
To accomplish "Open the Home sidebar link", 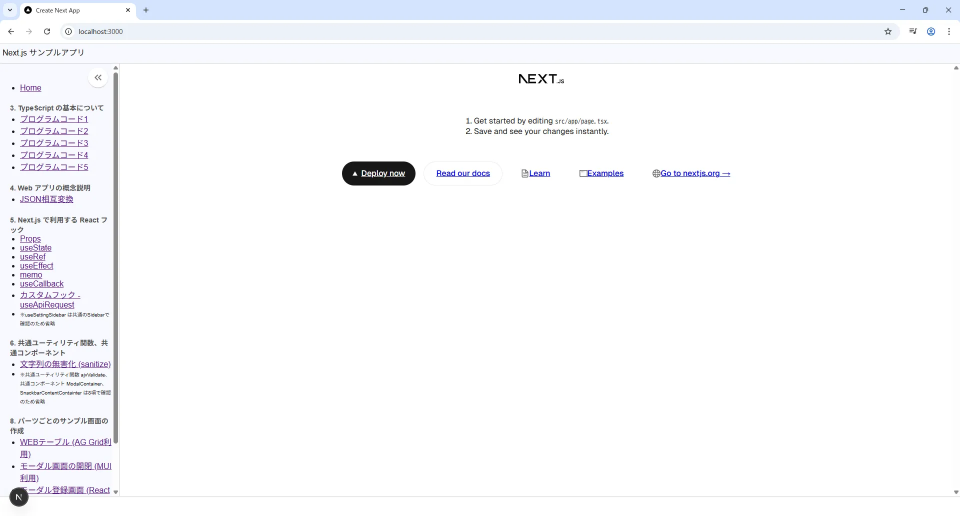I will pos(31,88).
